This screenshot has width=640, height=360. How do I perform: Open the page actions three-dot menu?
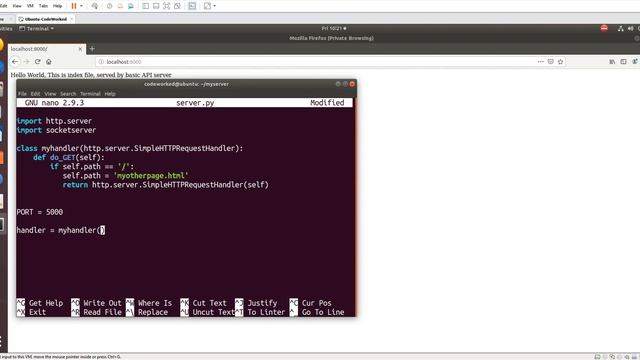[x=540, y=62]
